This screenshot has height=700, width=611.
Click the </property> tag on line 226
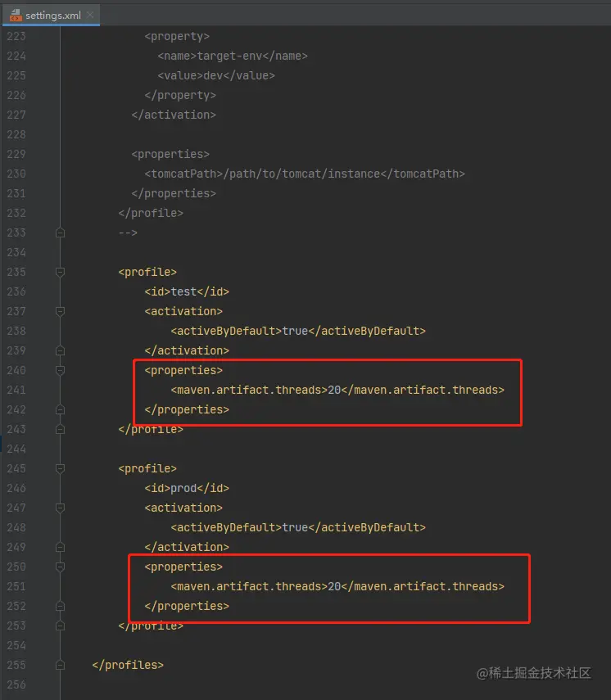coord(180,95)
